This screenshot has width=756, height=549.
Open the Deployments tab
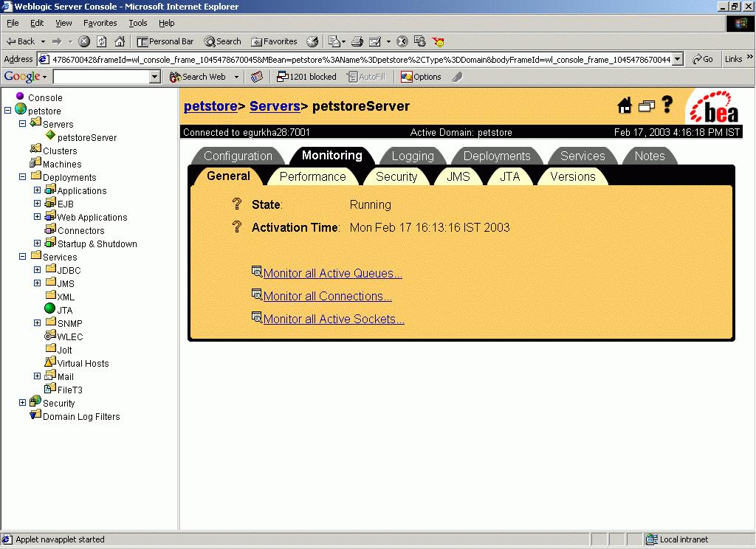497,156
